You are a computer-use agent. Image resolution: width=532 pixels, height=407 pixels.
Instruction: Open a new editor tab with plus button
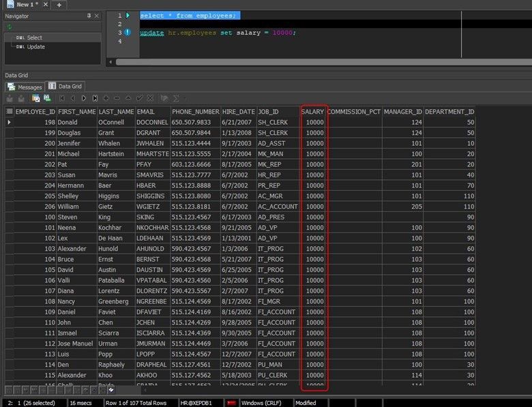click(x=59, y=5)
